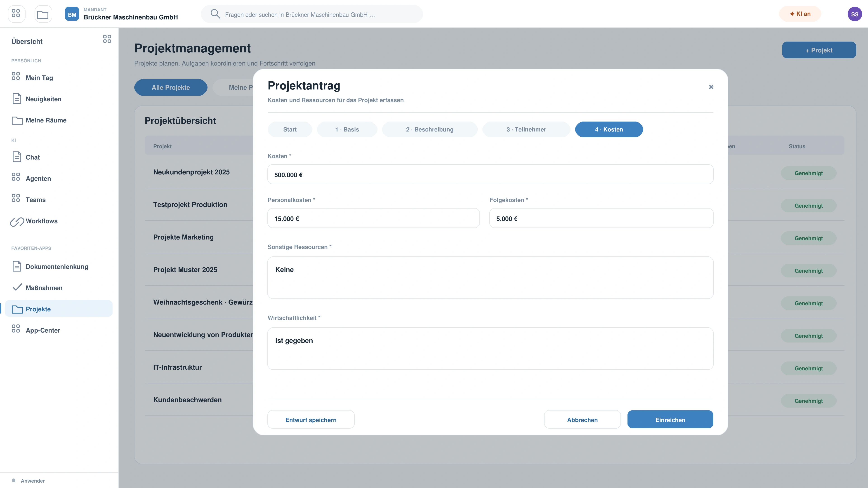Click the Sonstige Ressourcen text area
The width and height of the screenshot is (868, 488).
click(x=490, y=277)
